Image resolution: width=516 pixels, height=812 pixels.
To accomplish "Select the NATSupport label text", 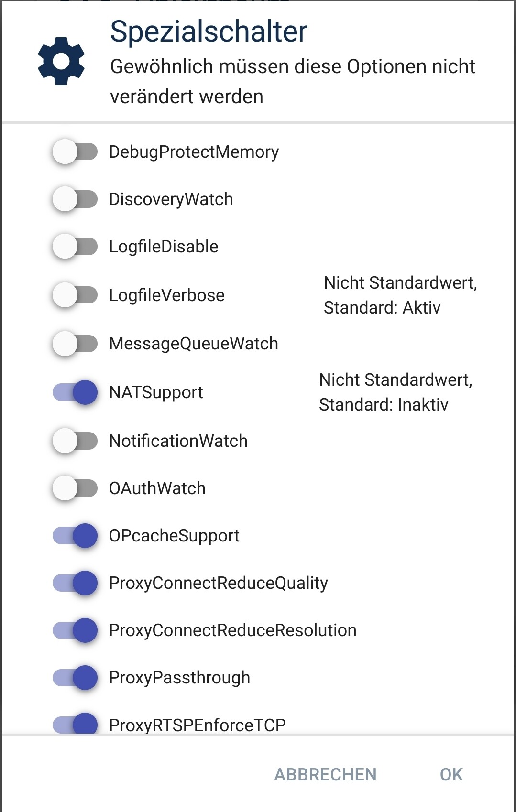I will (x=156, y=392).
